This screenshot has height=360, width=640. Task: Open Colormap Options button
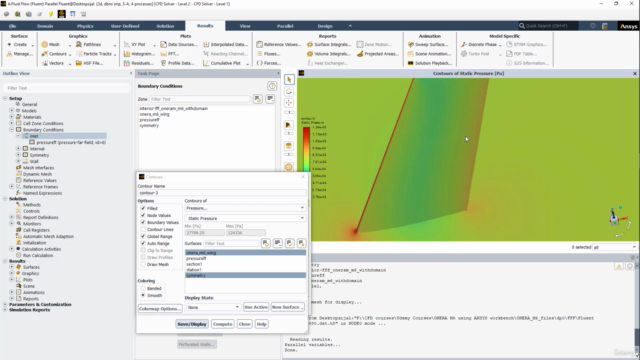[160, 309]
